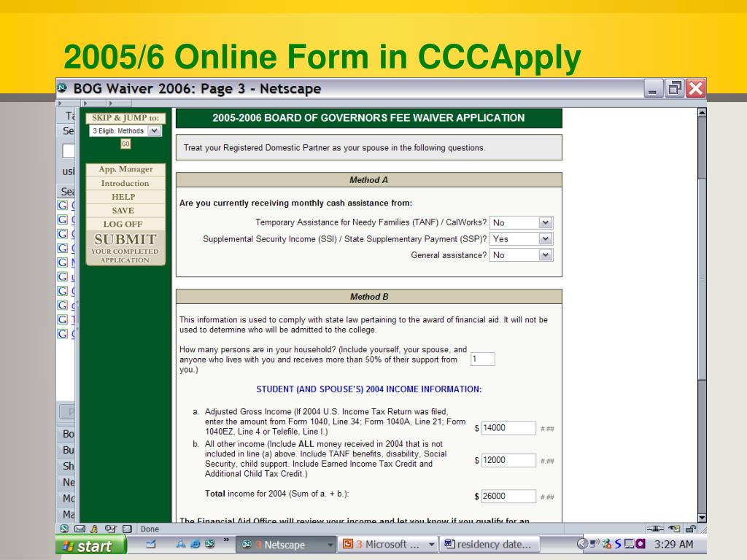
Task: Click other income field showing 12000
Action: (508, 460)
